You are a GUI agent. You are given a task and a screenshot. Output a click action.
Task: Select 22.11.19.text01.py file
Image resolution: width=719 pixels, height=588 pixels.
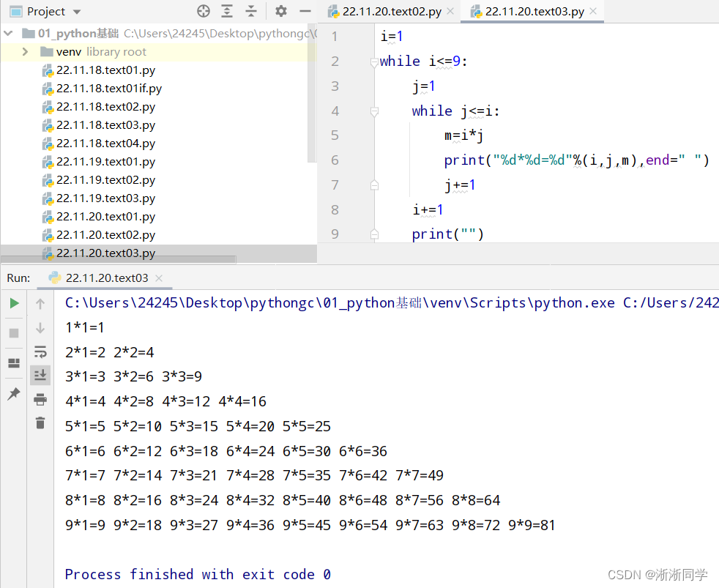coord(105,162)
